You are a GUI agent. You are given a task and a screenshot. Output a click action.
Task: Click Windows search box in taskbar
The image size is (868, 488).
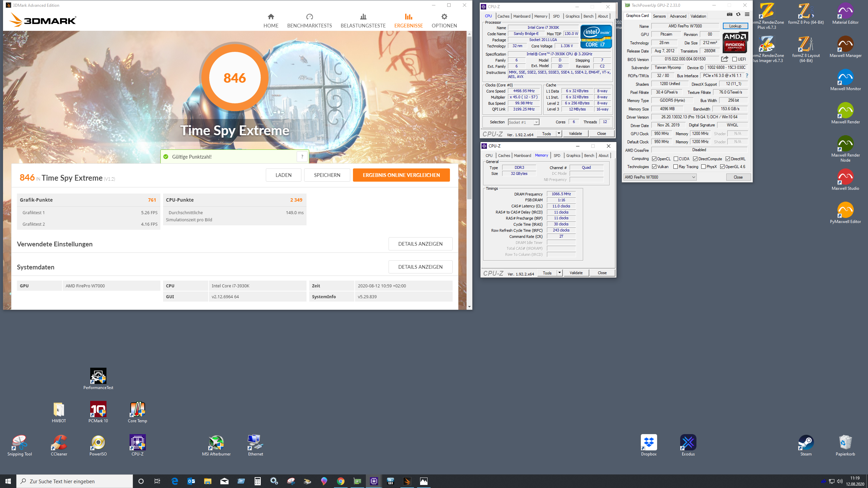75,481
